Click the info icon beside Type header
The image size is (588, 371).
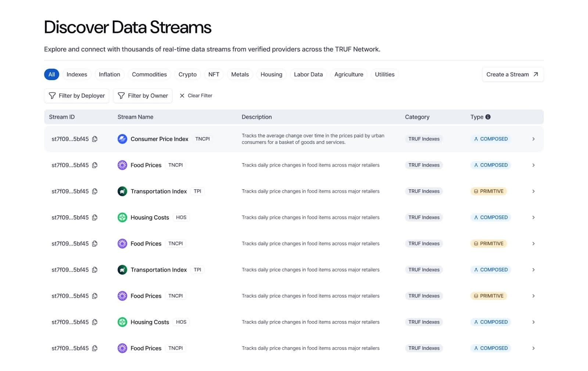click(x=488, y=117)
